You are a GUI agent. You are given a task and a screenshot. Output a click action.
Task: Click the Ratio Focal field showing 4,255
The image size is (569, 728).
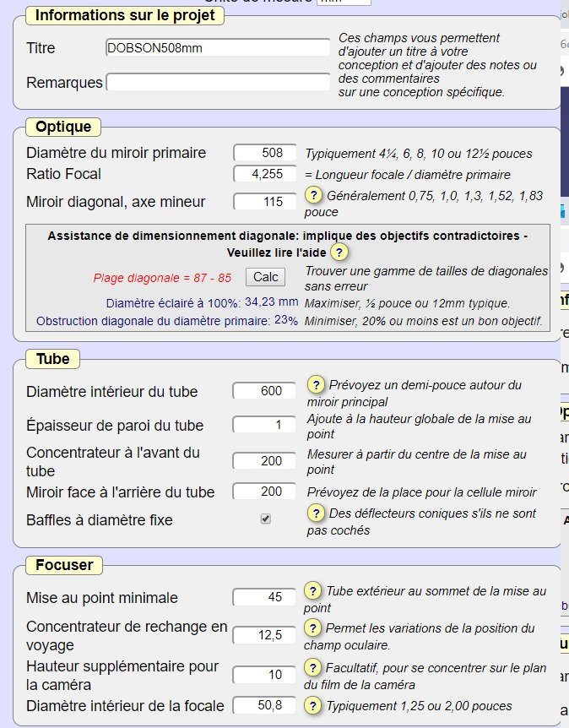265,174
